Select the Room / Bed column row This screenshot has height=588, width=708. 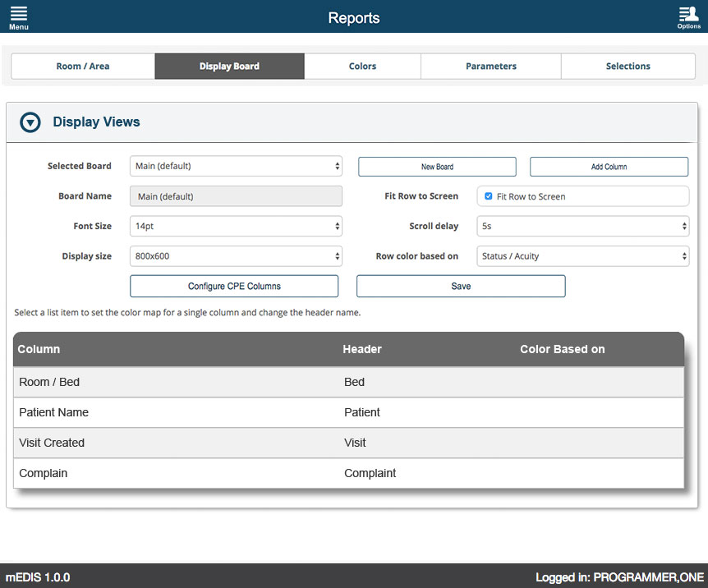click(348, 382)
